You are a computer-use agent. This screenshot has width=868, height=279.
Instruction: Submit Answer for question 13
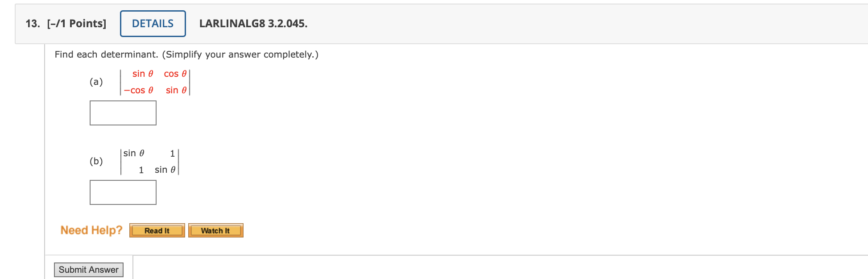click(88, 270)
